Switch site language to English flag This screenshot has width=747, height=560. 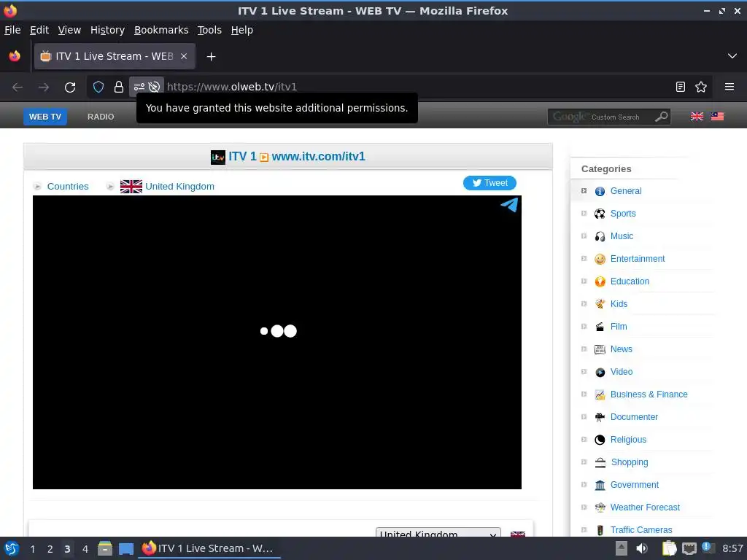pyautogui.click(x=697, y=116)
